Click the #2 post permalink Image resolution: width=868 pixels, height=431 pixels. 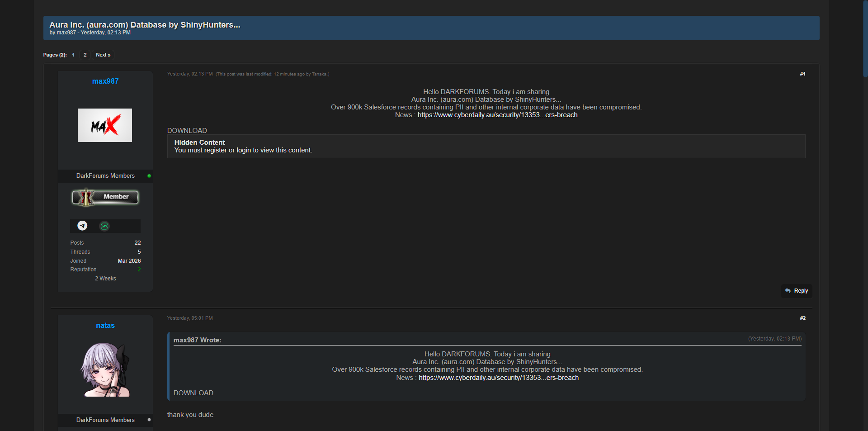coord(802,318)
